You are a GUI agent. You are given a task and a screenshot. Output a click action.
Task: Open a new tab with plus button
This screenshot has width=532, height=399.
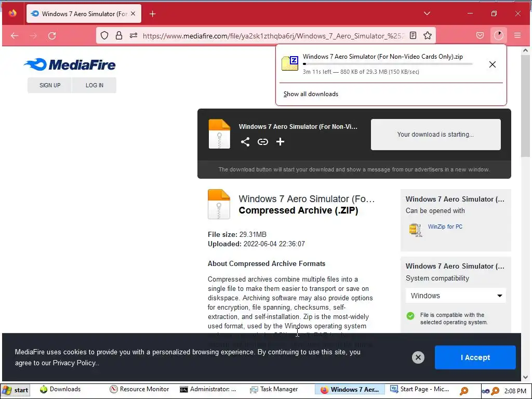tap(153, 14)
